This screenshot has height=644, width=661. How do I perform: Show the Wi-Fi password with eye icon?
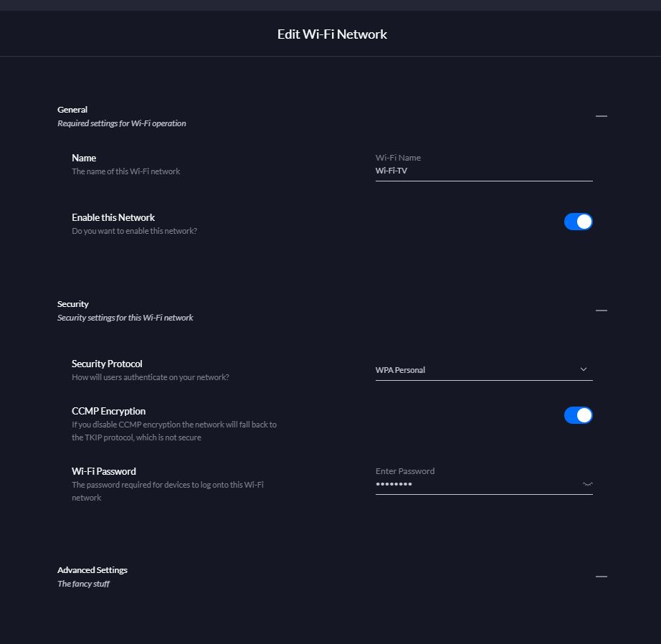(x=587, y=484)
